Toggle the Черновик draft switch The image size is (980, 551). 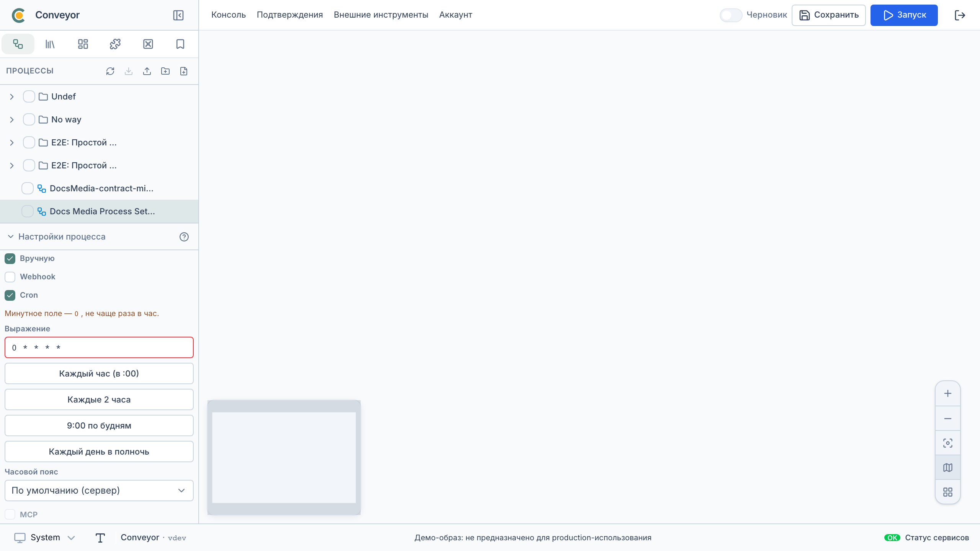coord(731,15)
